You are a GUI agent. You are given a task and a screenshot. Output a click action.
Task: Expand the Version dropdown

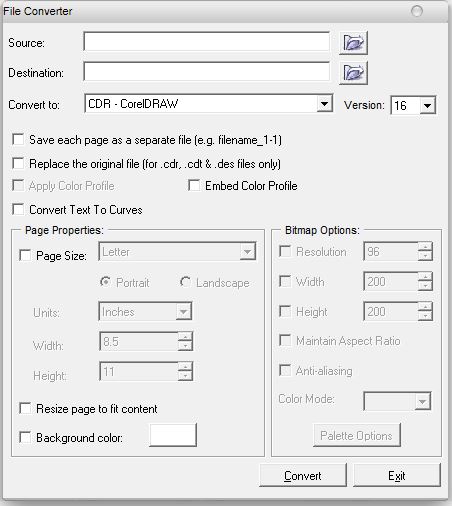tap(427, 106)
